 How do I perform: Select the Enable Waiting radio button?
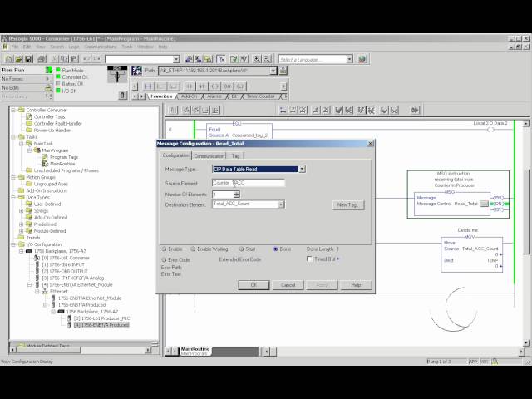[193, 249]
